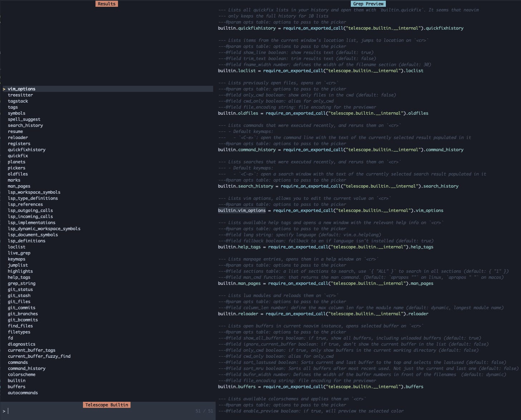Select the planets entry
Image resolution: width=521 pixels, height=420 pixels.
16,162
